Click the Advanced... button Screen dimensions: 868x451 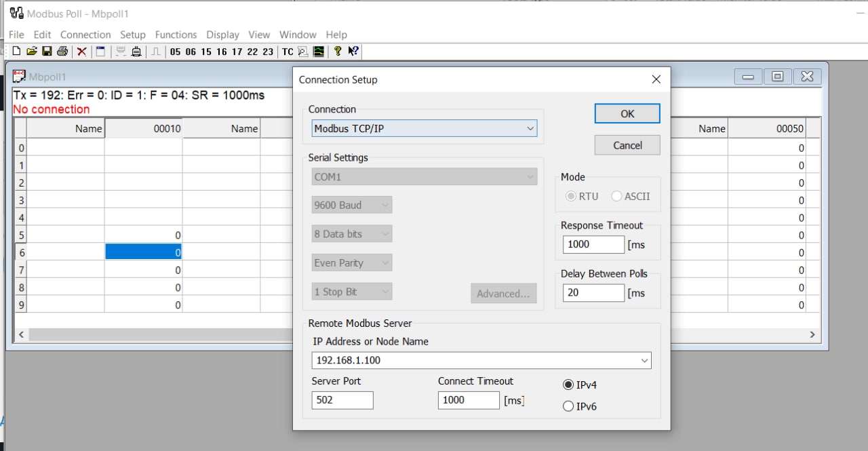(x=503, y=294)
